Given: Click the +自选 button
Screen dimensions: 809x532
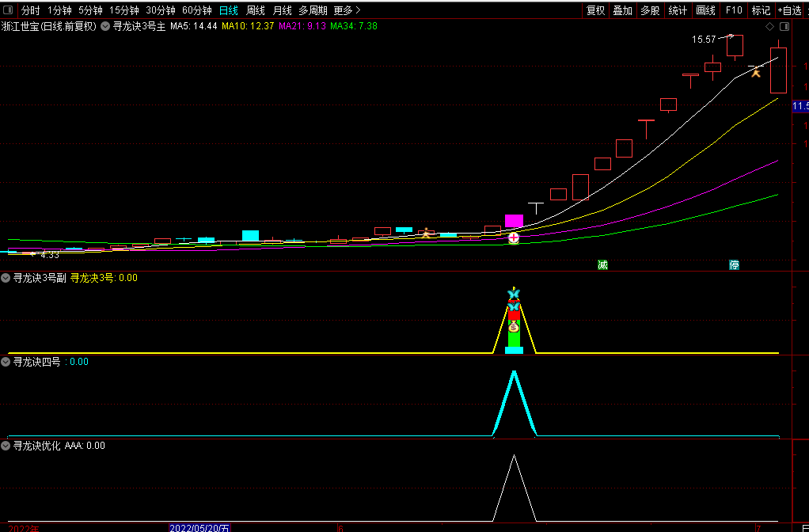Looking at the screenshot, I should [789, 10].
